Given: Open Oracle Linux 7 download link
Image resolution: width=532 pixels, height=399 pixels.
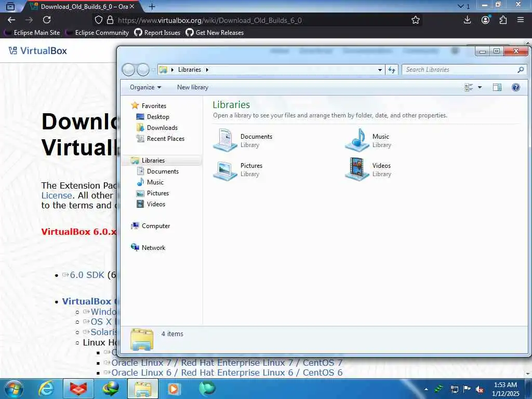Looking at the screenshot, I should [227, 363].
